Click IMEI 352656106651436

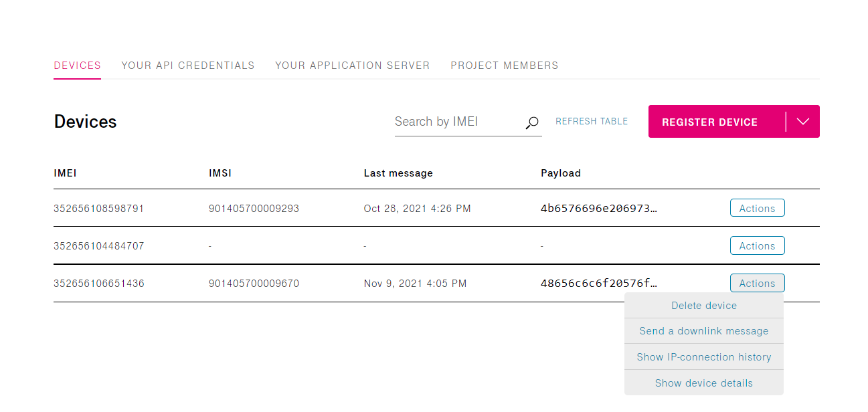[99, 284]
